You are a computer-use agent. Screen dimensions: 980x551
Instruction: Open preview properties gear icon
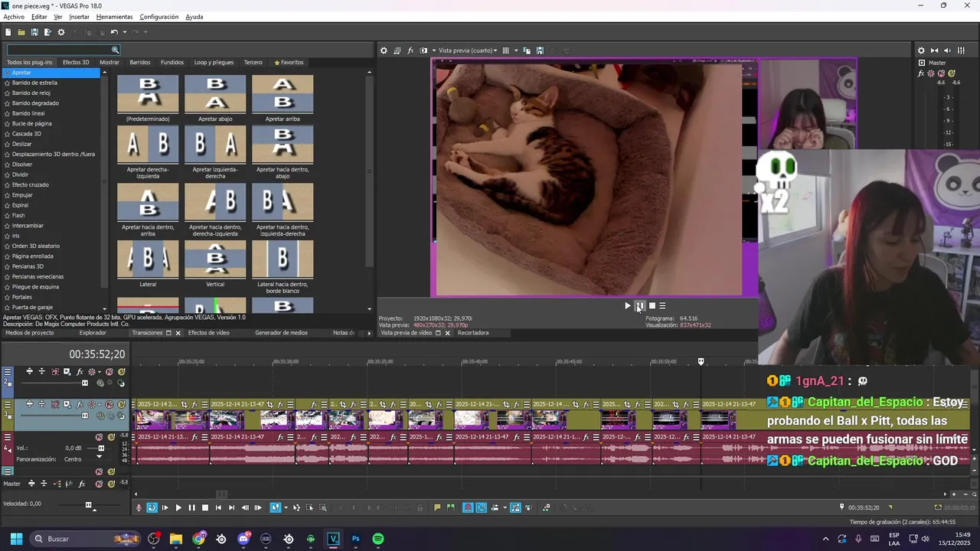point(384,51)
